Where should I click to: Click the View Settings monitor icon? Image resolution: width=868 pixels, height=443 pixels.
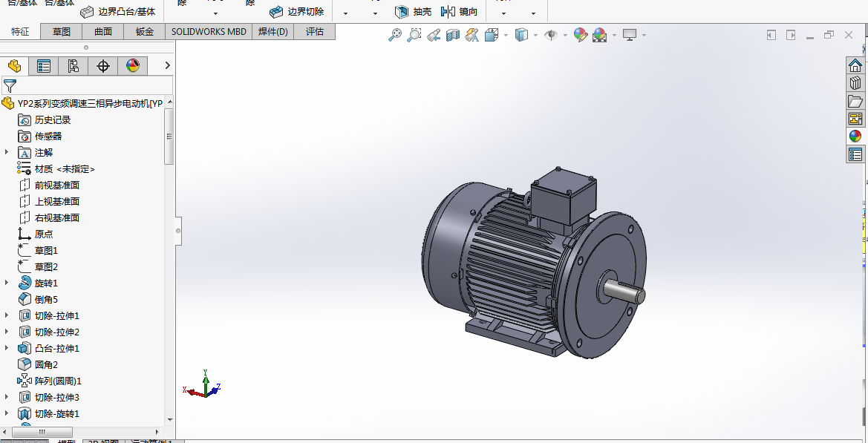tap(630, 36)
